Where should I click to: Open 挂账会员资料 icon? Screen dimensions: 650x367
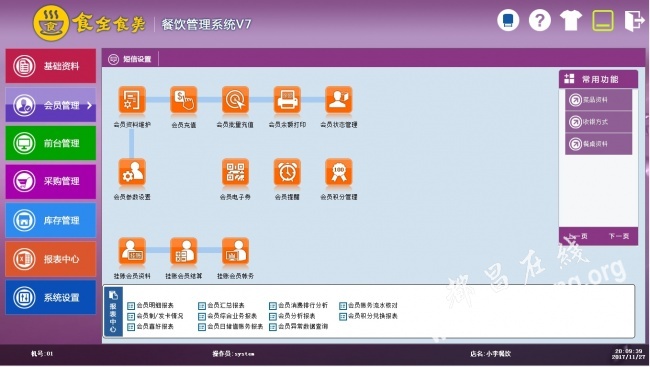coord(132,251)
